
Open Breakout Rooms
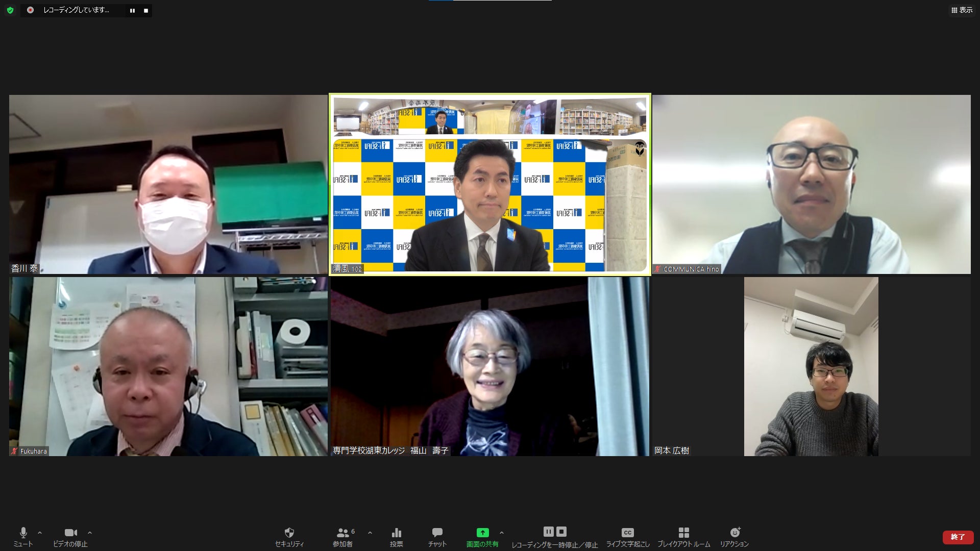click(683, 533)
